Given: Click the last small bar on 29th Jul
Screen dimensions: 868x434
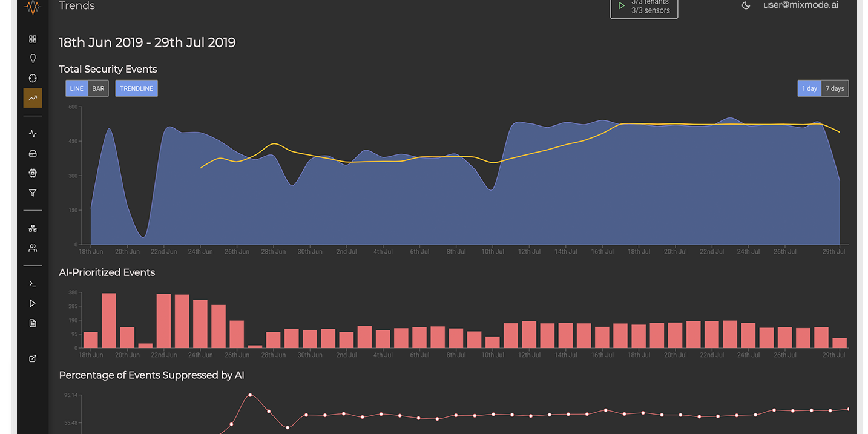Looking at the screenshot, I should tap(840, 343).
